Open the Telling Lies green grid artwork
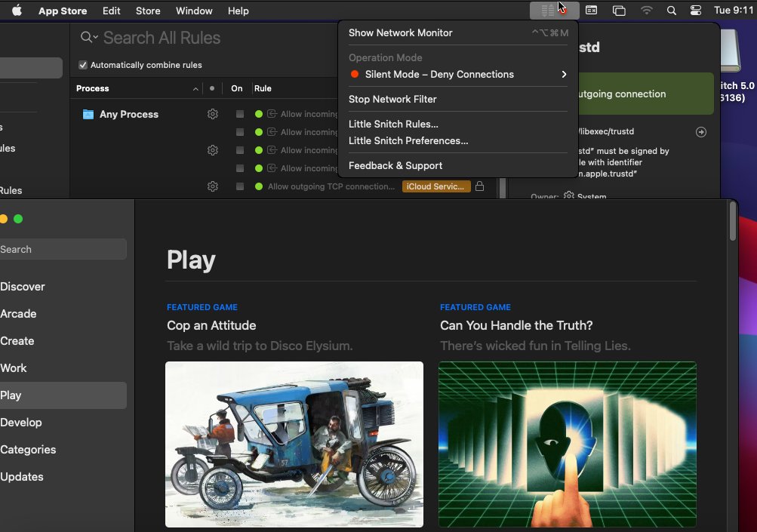 (x=568, y=444)
